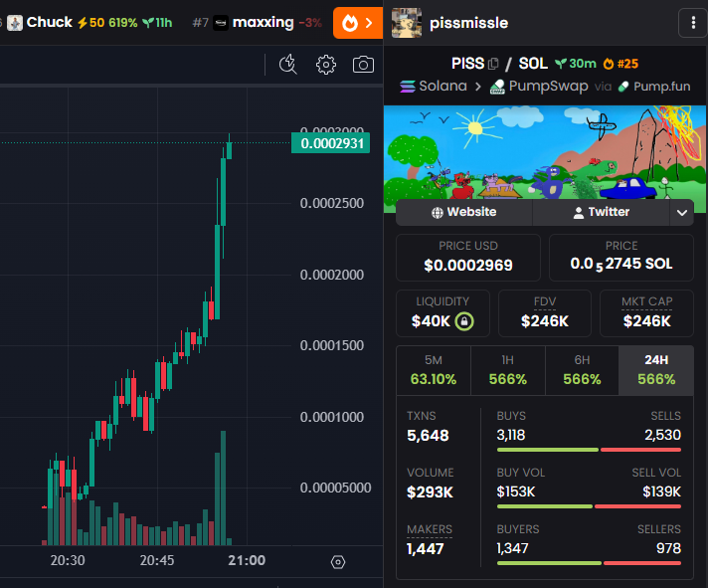Click the PRICE USD box

pos(468,258)
